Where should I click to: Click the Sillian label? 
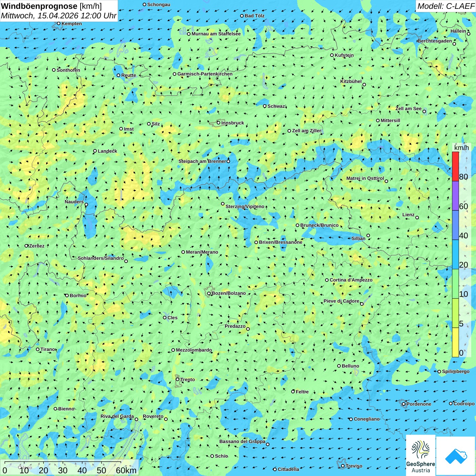358,238
